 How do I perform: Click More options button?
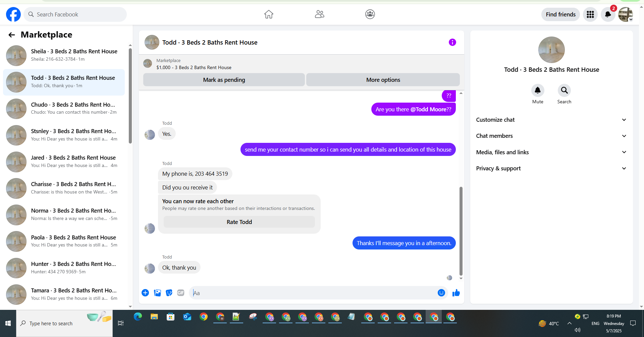pyautogui.click(x=383, y=80)
